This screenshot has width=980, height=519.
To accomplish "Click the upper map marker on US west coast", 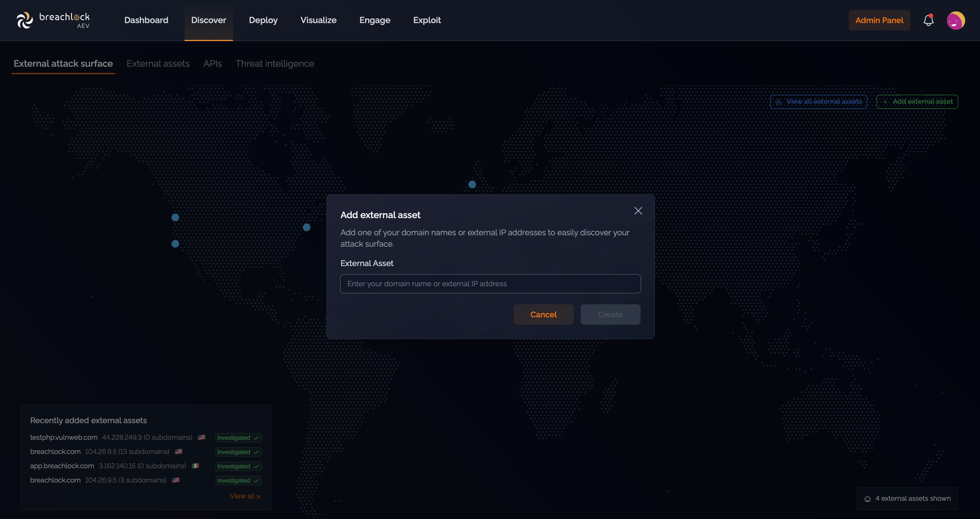I will pos(175,217).
